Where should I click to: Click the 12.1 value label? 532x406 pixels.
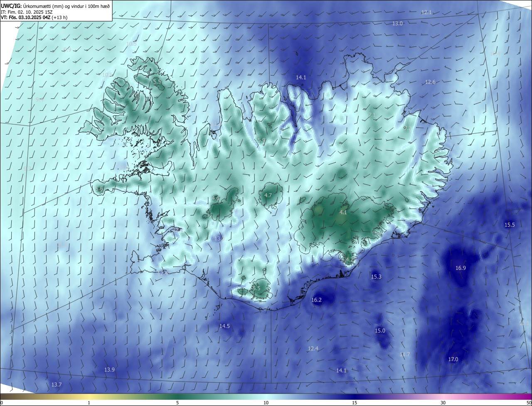coord(426,12)
